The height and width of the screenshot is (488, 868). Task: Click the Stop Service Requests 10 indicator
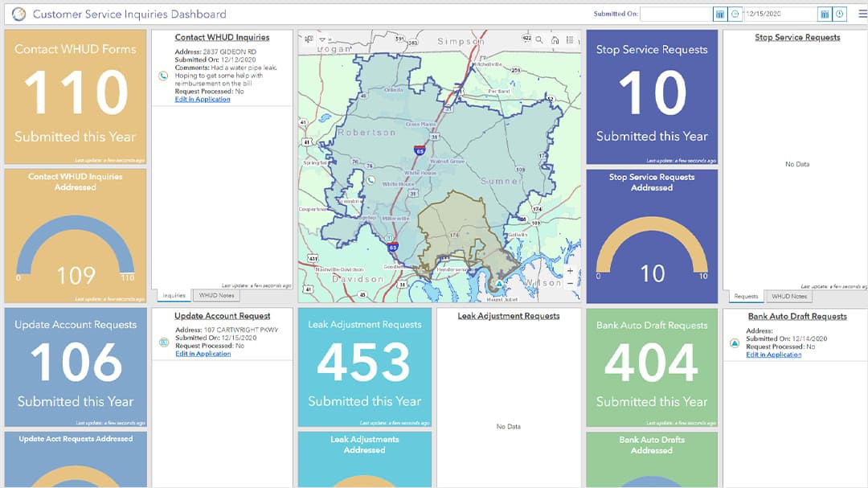pyautogui.click(x=652, y=97)
